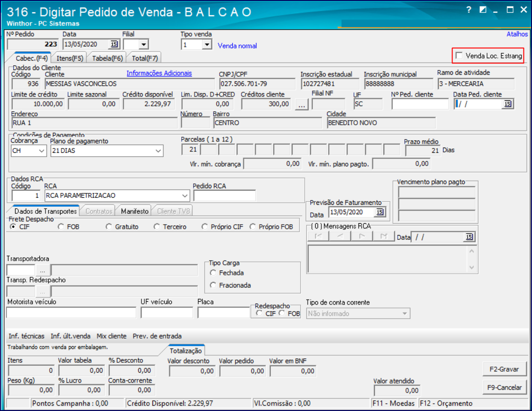Select the FOB Frete Despacho option
Screen dimensions: 532x411
(61, 227)
